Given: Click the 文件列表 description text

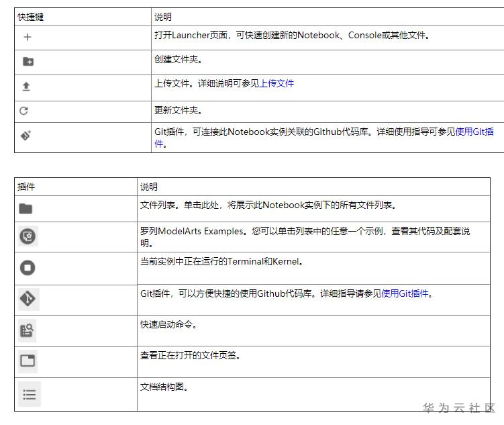Looking at the screenshot, I should pos(268,205).
